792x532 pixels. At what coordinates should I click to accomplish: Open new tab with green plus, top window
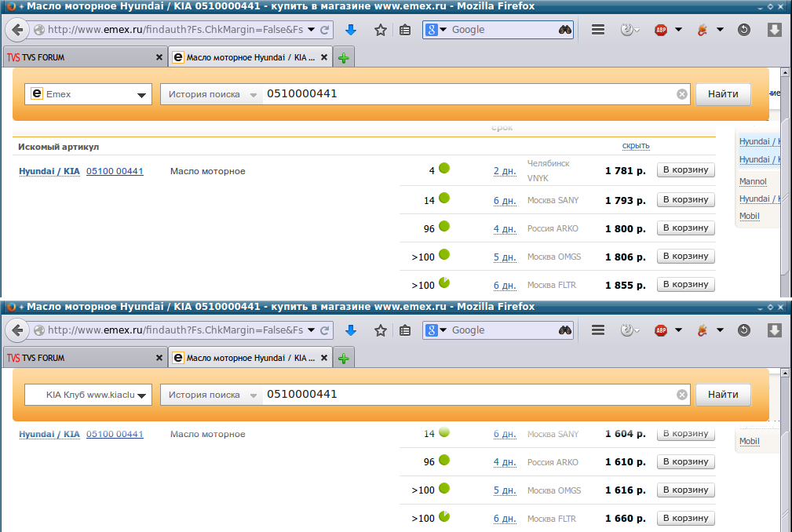(344, 58)
